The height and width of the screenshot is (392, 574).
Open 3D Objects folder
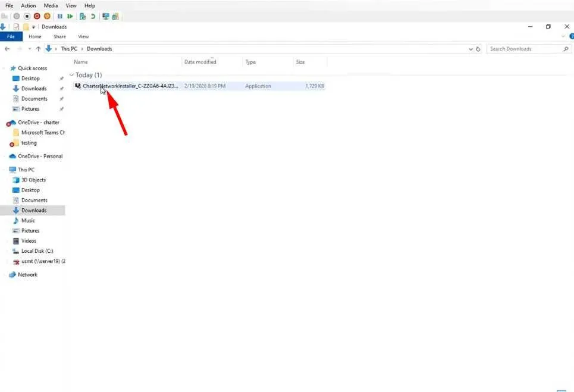coord(33,180)
